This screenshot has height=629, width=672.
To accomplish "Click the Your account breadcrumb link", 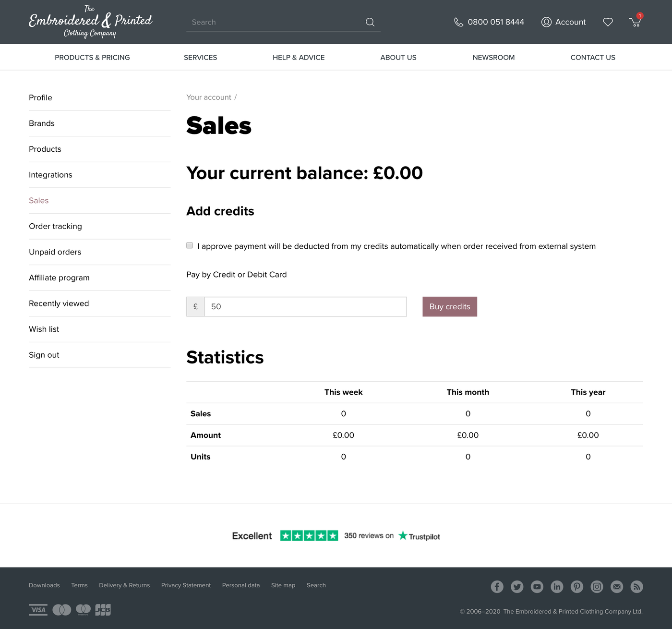I will tap(209, 97).
